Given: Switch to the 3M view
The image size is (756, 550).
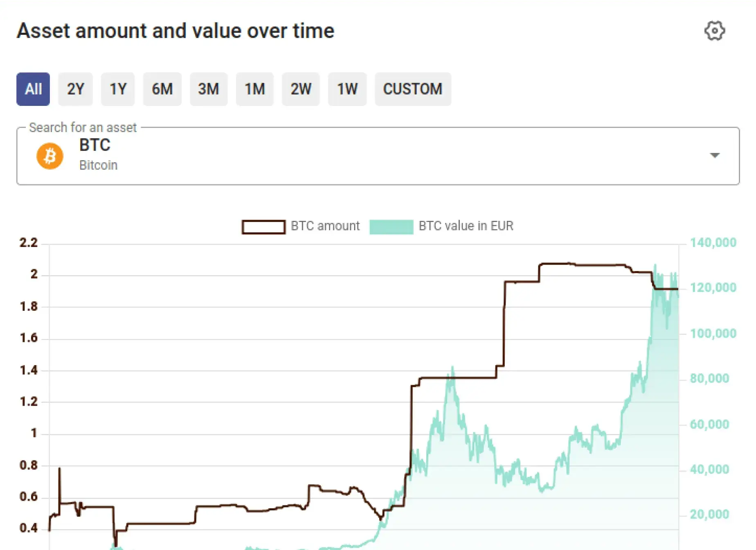Looking at the screenshot, I should 209,89.
